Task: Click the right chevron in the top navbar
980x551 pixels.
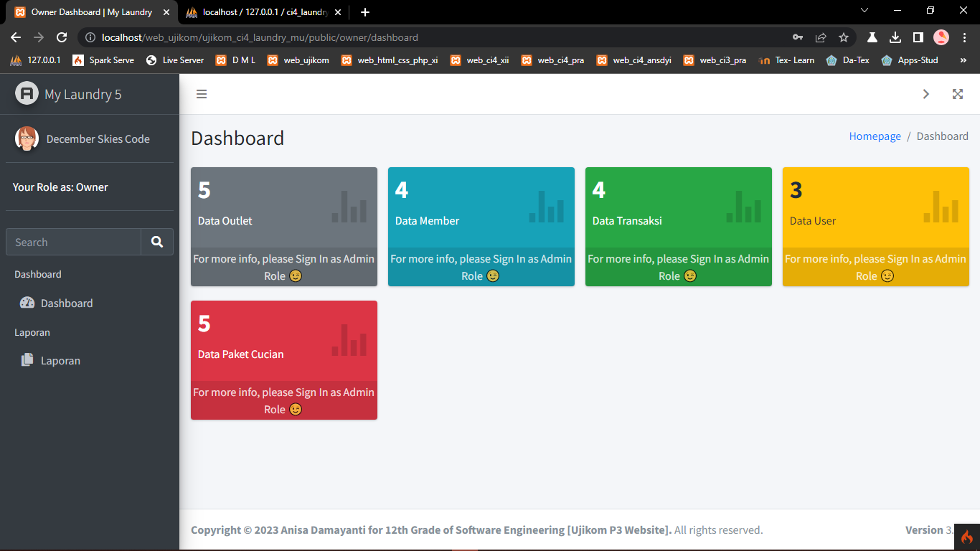Action: [925, 94]
